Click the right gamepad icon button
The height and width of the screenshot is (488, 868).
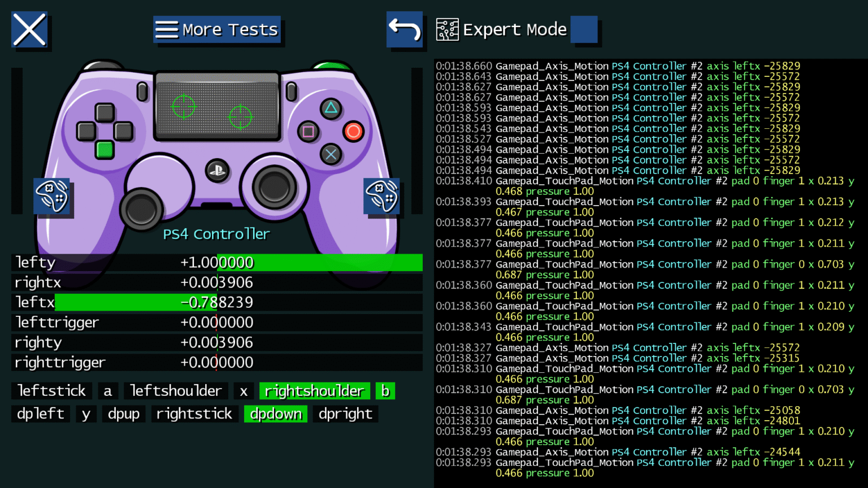click(x=382, y=196)
